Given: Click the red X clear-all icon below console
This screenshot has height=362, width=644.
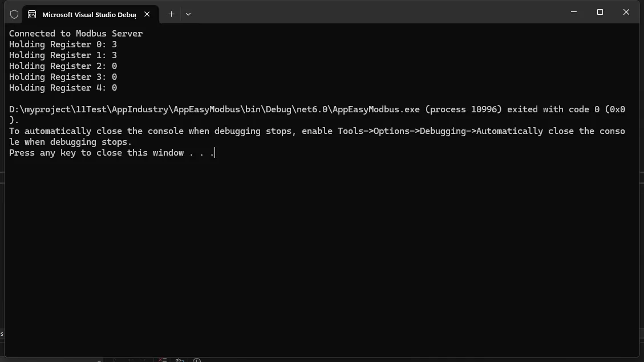Looking at the screenshot, I should coord(163,360).
